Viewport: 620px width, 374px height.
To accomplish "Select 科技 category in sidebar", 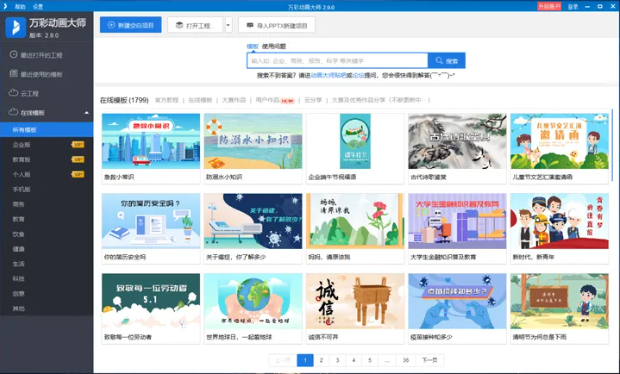I will pyautogui.click(x=18, y=279).
